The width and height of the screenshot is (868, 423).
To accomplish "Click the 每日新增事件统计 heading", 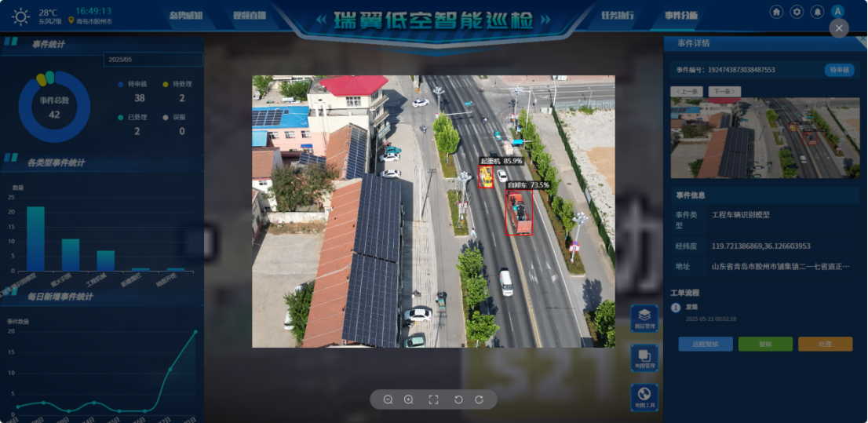I will (60, 297).
